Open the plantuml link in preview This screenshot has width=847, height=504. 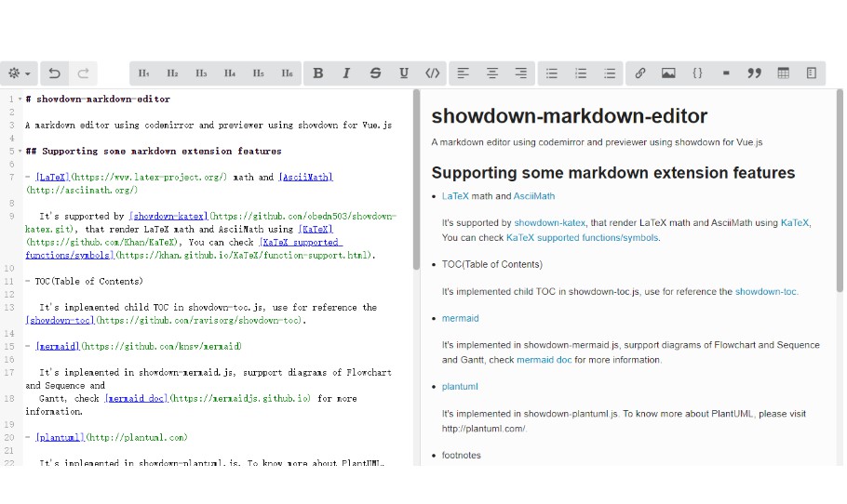tap(460, 386)
